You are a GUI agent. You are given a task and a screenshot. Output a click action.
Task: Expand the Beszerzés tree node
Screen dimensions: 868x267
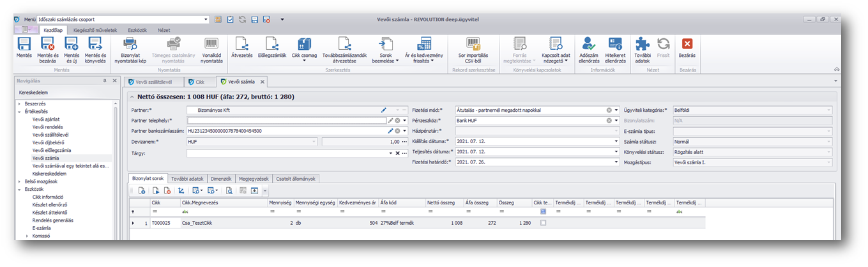(19, 103)
